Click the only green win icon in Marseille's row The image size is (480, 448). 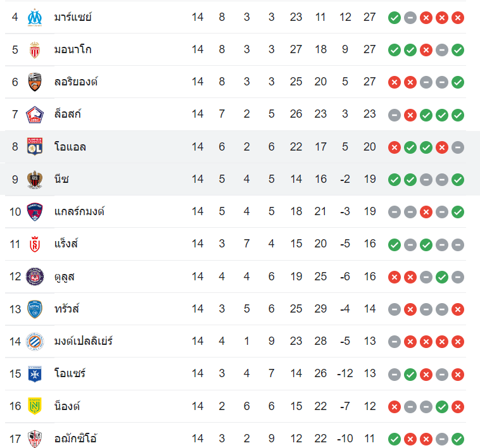point(394,17)
